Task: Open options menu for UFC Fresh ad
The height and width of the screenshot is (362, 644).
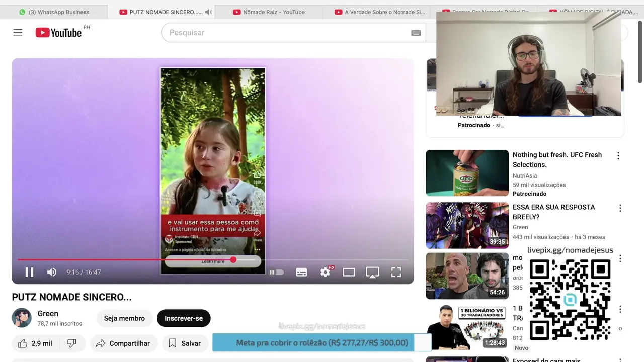Action: pyautogui.click(x=618, y=156)
